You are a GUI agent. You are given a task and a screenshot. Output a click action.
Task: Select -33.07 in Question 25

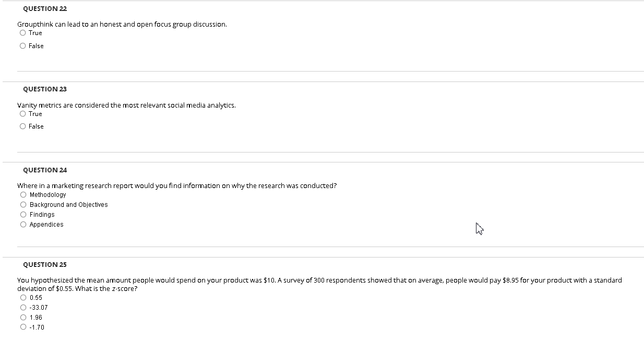[23, 307]
